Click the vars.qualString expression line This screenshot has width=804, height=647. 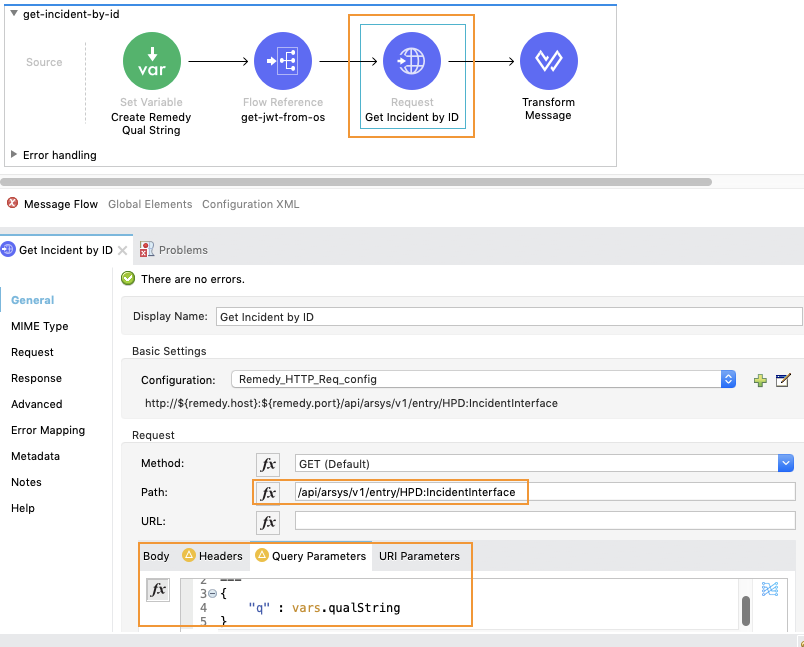(x=324, y=608)
